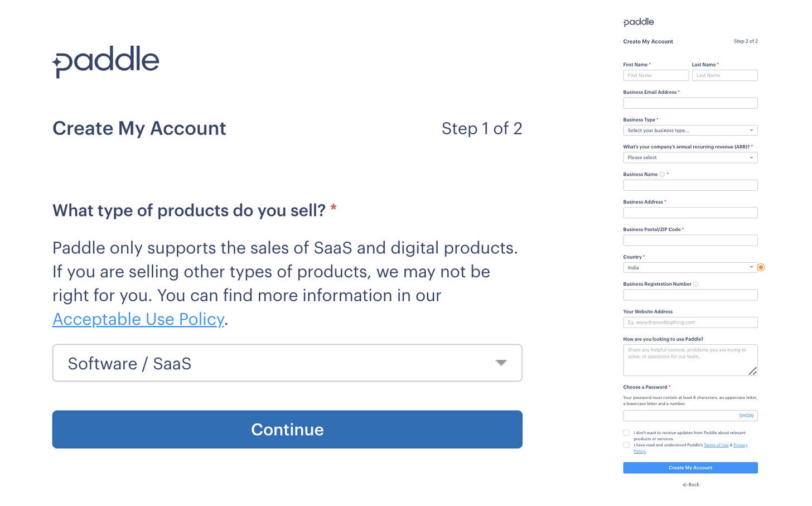
Task: Open the Software / SaaS product type dropdown
Action: (x=287, y=363)
